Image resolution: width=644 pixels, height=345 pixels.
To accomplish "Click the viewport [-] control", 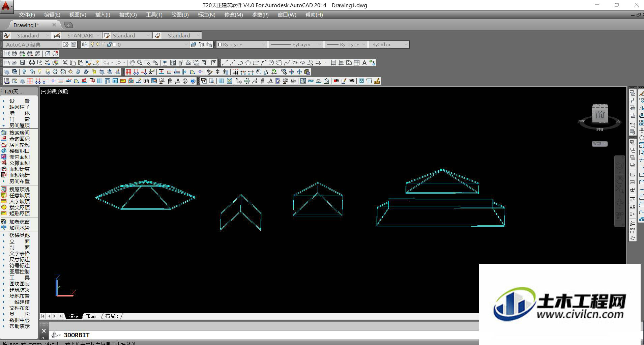I will (x=43, y=91).
